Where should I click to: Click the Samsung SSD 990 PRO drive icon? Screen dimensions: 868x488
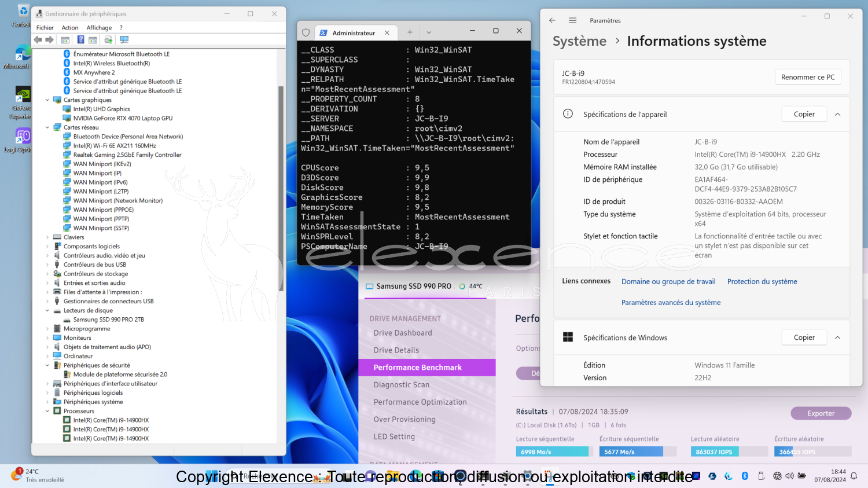(369, 287)
